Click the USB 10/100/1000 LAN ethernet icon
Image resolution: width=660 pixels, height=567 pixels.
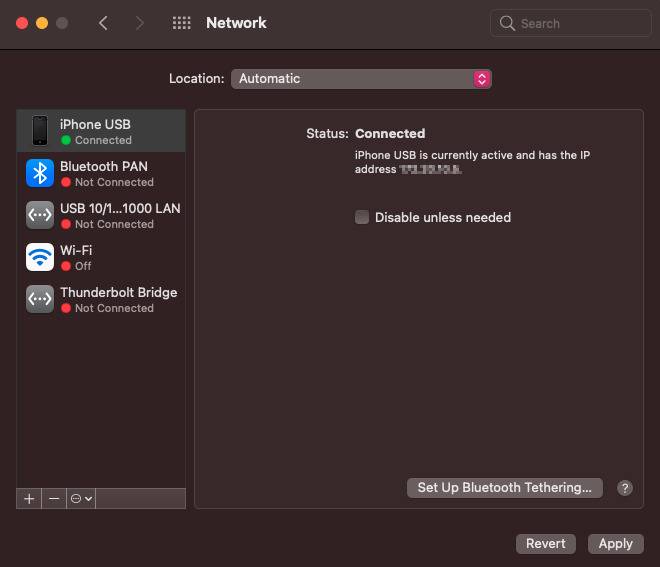[40, 215]
